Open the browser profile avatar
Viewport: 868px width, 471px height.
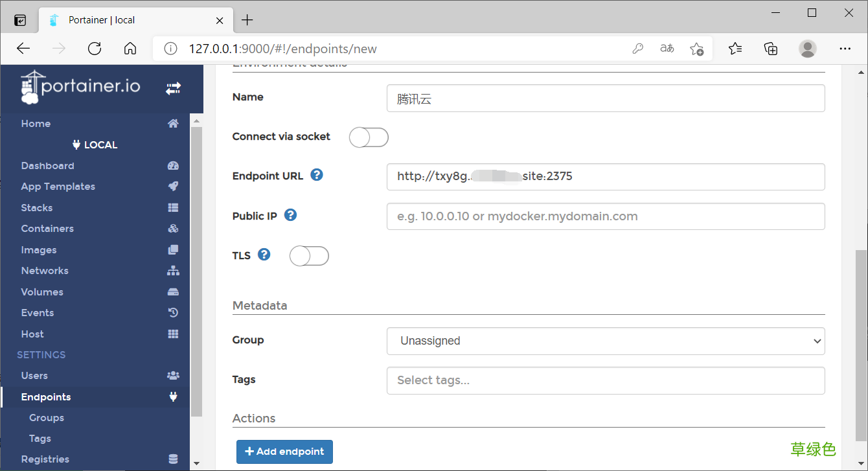807,49
